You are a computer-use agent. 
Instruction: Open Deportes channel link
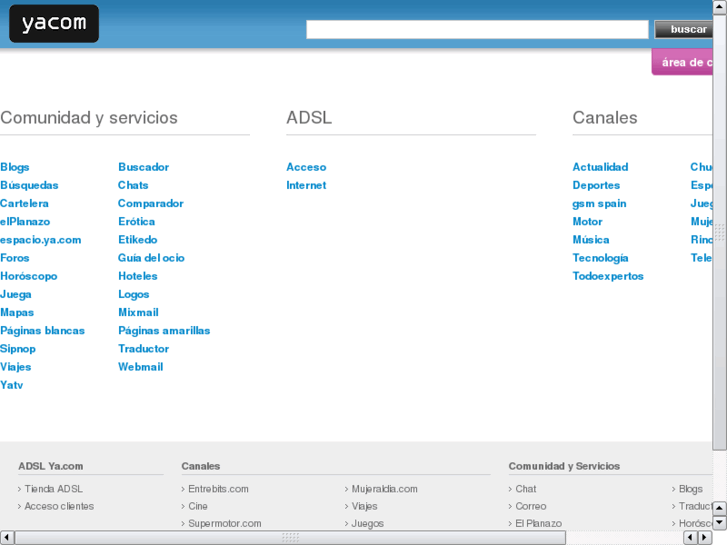pos(596,185)
